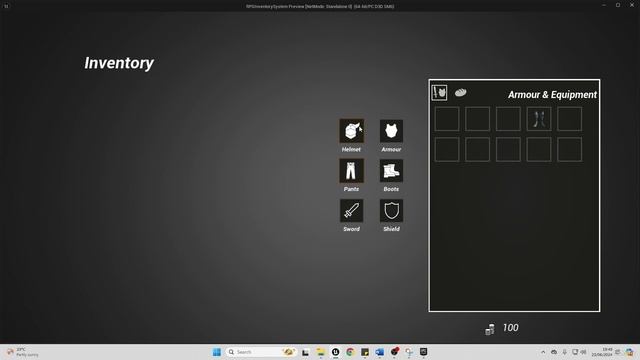The width and height of the screenshot is (640, 360).
Task: Click the Armour & Equipment heading
Action: pyautogui.click(x=552, y=95)
